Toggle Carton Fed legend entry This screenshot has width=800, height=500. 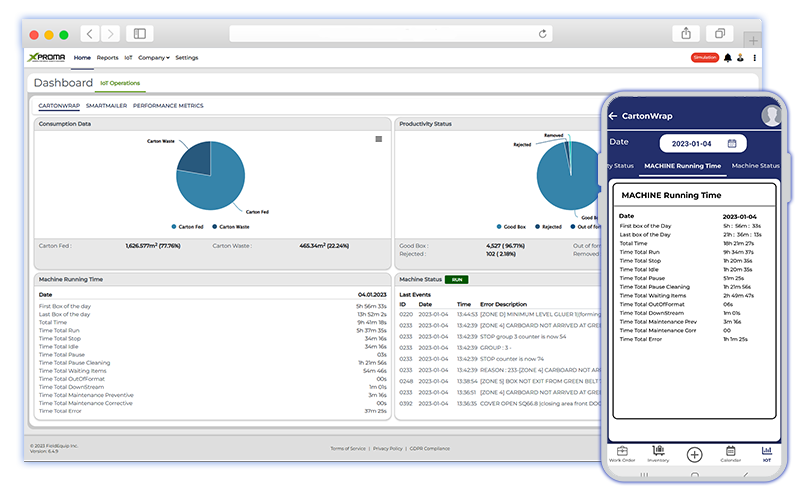[187, 227]
